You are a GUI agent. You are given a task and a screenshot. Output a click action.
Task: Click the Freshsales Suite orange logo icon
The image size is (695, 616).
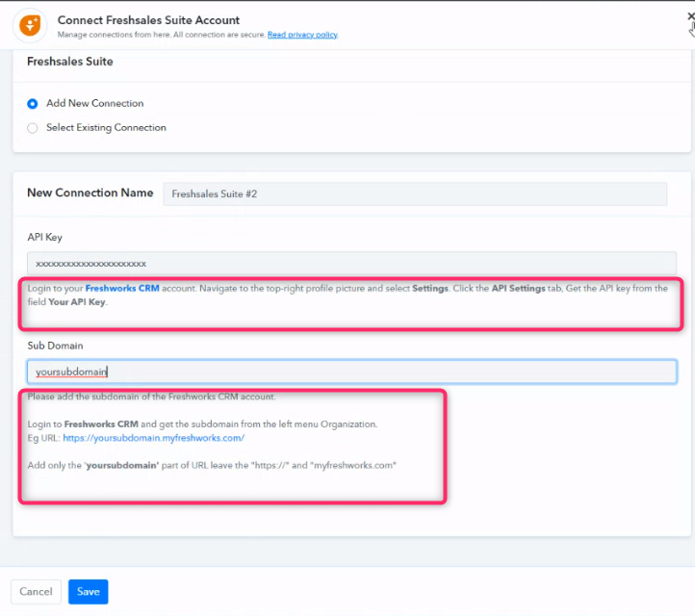click(30, 25)
